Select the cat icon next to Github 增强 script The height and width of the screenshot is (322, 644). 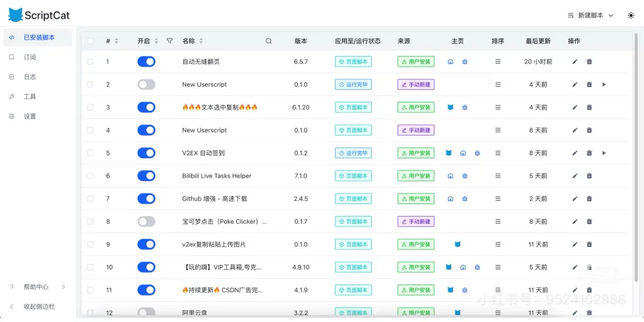449,198
